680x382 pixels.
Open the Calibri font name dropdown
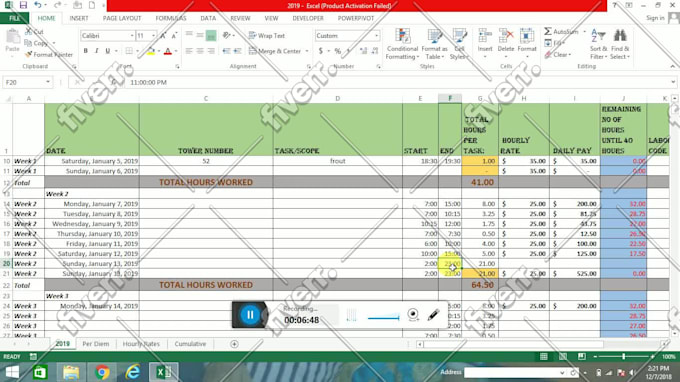tap(132, 36)
